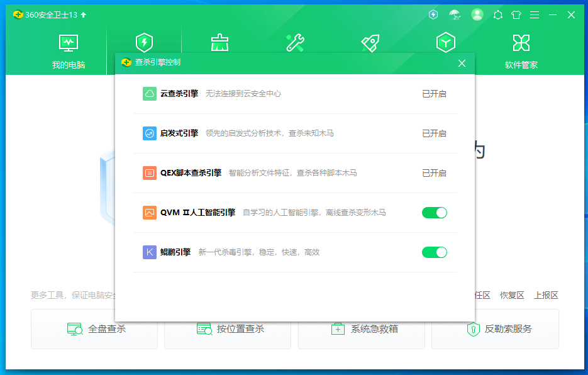Select the shield lightning icon in top navigation
This screenshot has height=375, width=588.
tap(144, 43)
